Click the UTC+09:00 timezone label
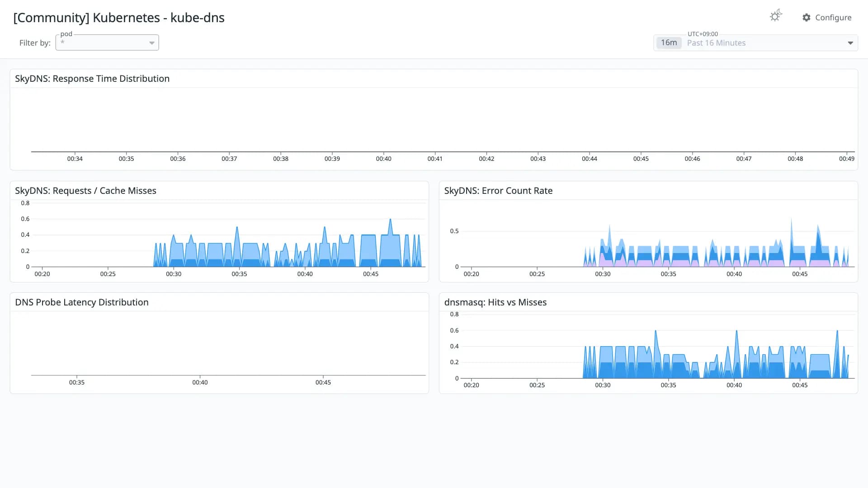 (x=703, y=34)
